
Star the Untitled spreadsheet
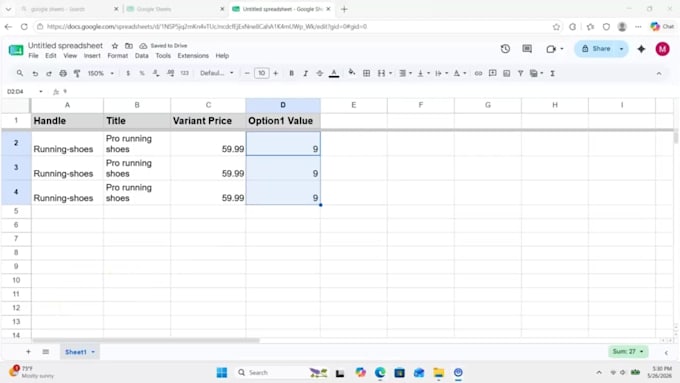pyautogui.click(x=115, y=46)
